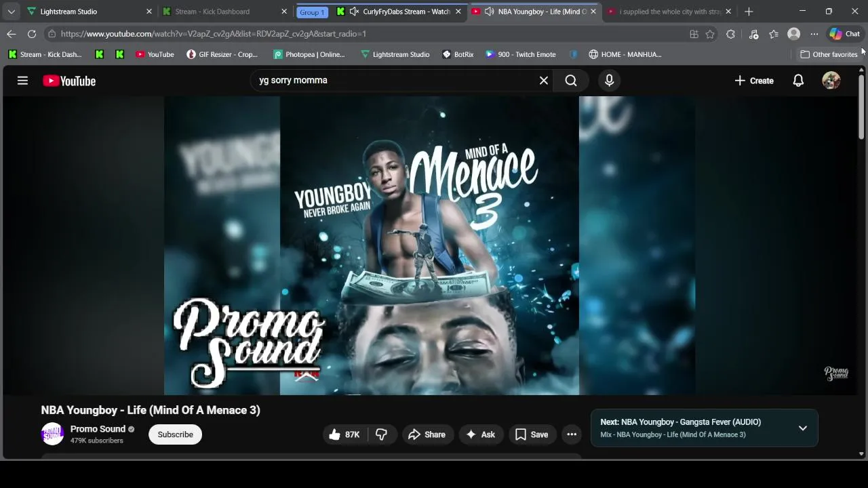Image resolution: width=868 pixels, height=488 pixels.
Task: Open the browser profile icon
Action: [794, 34]
